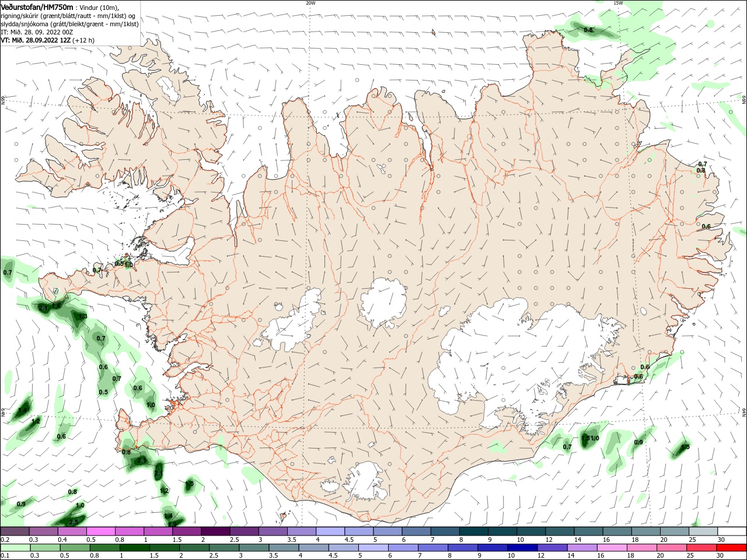Viewport: 747px width, 560px height.
Task: Pick the darkest purple snow swatch between 2 and 2.5
Action: 215,531
